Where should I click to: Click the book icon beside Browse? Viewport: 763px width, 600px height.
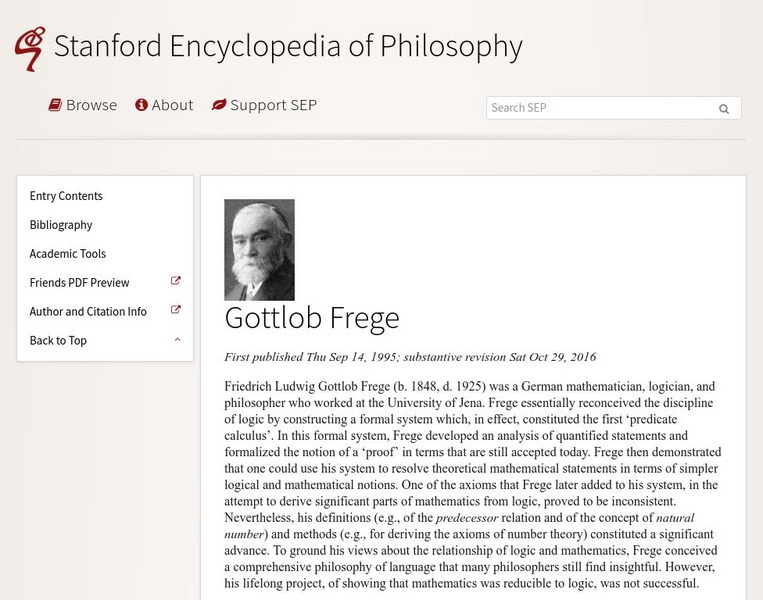click(56, 105)
